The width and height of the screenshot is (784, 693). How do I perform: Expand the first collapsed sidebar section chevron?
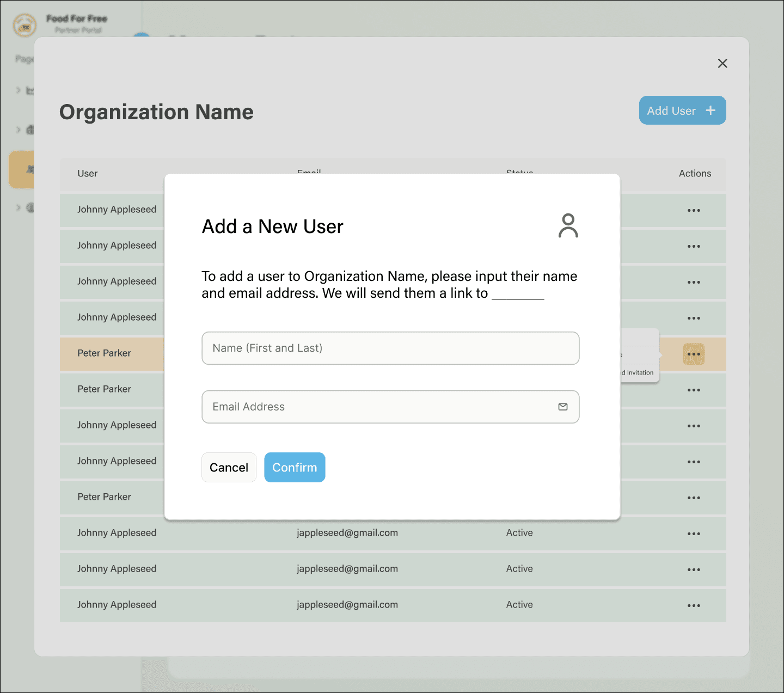19,90
